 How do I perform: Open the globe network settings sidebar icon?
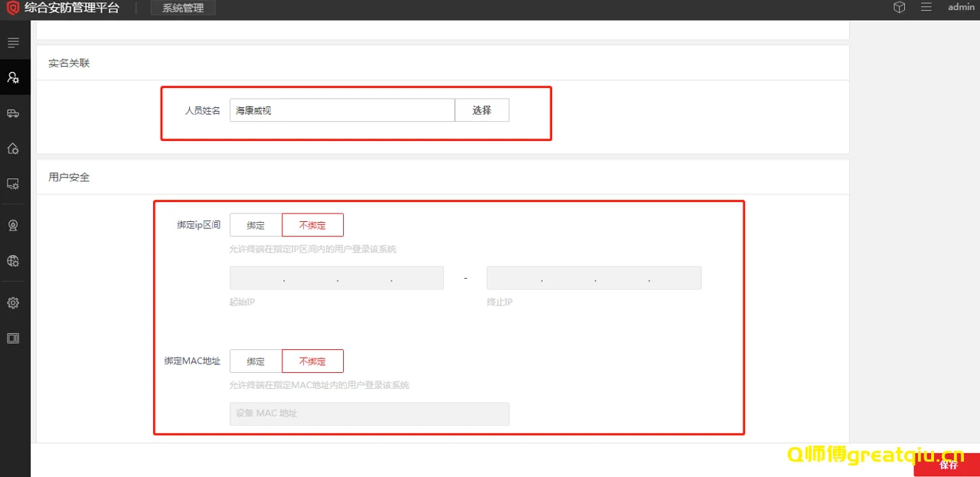click(13, 261)
